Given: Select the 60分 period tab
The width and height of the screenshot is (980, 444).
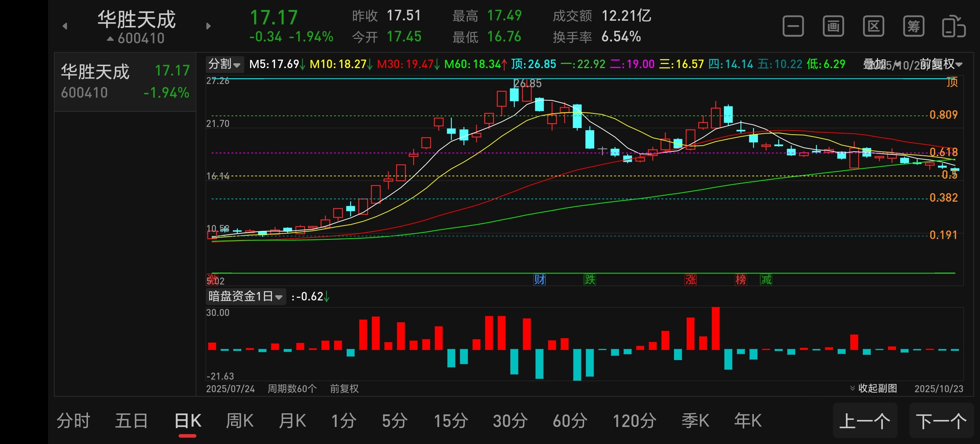Looking at the screenshot, I should click(x=569, y=421).
